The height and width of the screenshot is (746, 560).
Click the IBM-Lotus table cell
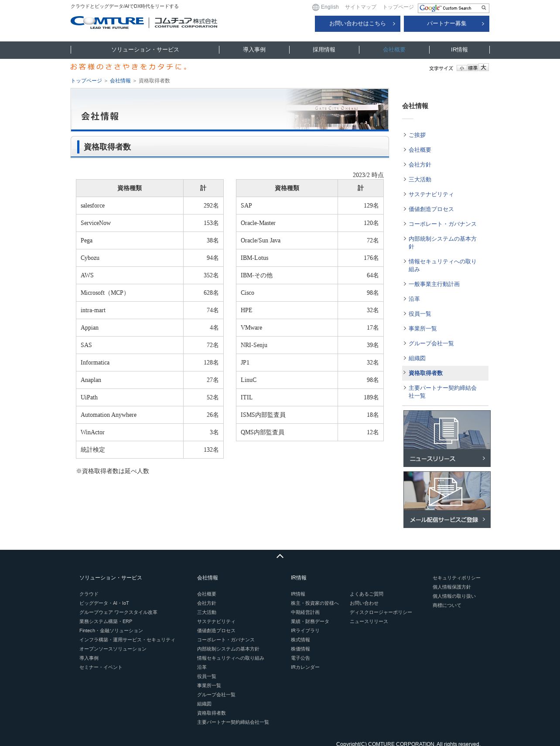287,258
